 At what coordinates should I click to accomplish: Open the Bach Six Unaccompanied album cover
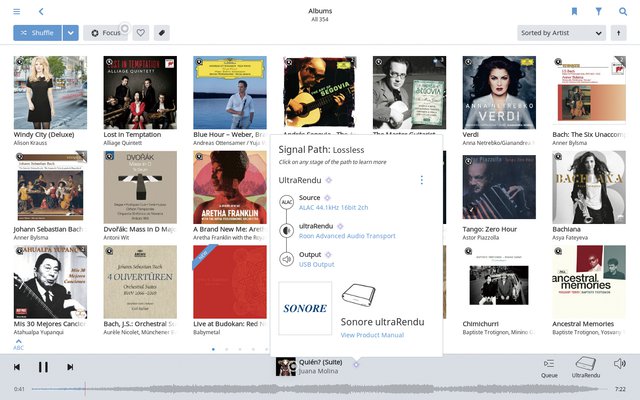pos(589,91)
